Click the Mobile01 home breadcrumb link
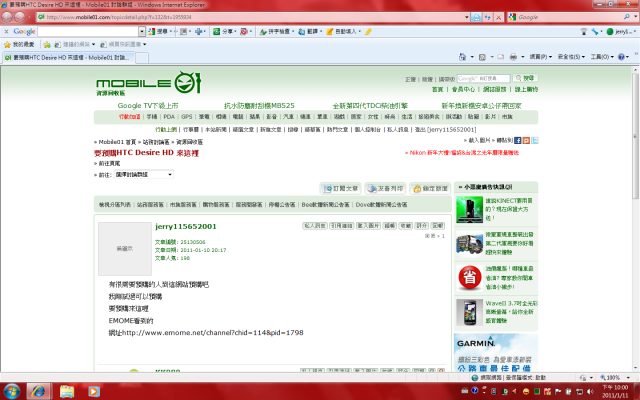 [x=117, y=142]
